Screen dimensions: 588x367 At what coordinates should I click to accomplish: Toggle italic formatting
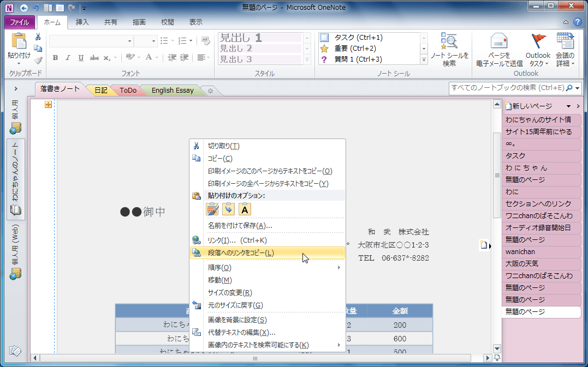67,57
